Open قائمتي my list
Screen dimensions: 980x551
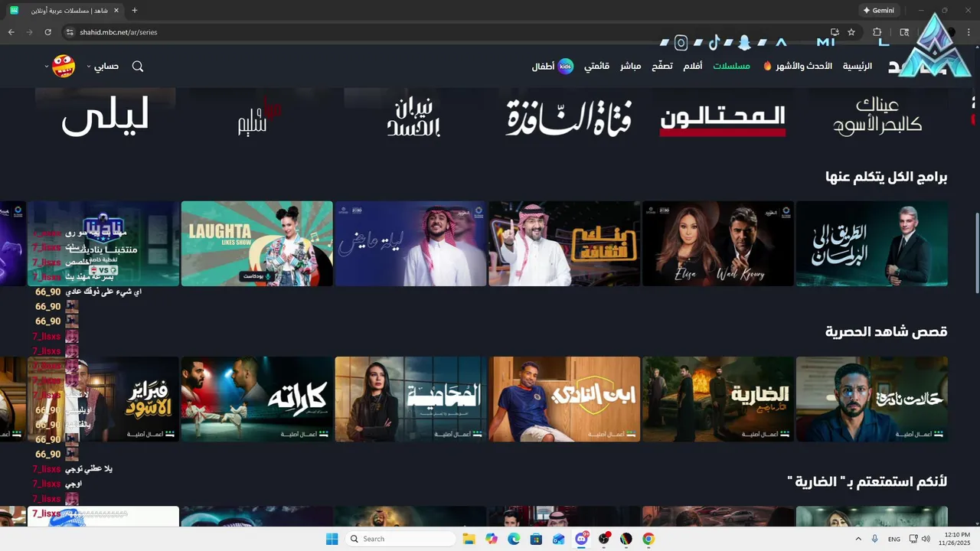pyautogui.click(x=597, y=67)
